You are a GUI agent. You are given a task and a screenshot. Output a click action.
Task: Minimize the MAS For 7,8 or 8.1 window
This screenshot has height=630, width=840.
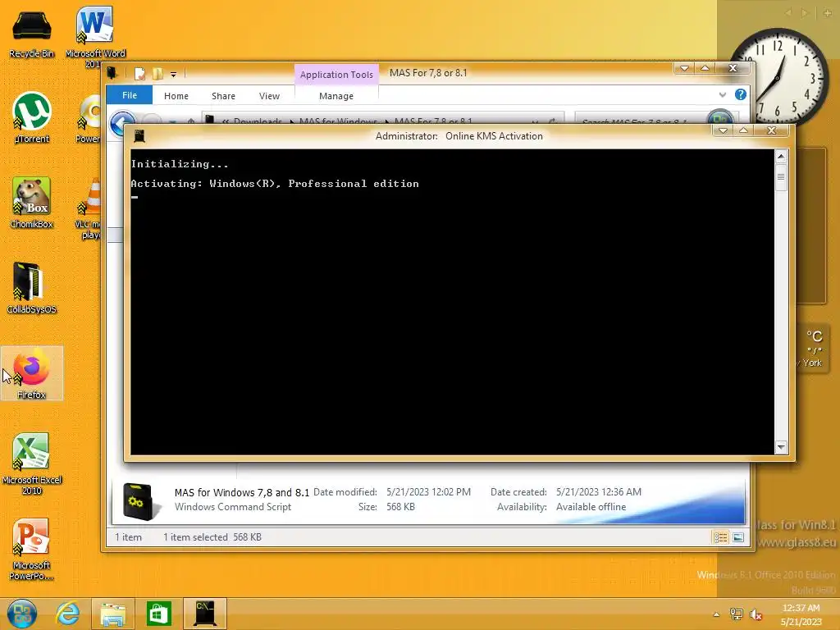tap(684, 68)
